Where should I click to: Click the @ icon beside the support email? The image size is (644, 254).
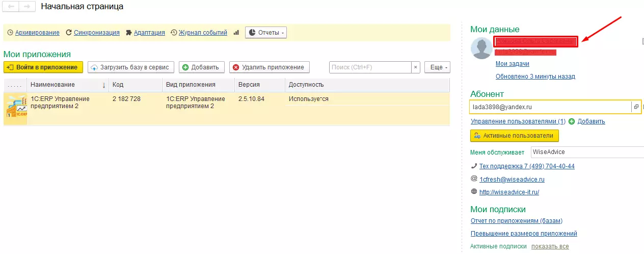pyautogui.click(x=474, y=179)
